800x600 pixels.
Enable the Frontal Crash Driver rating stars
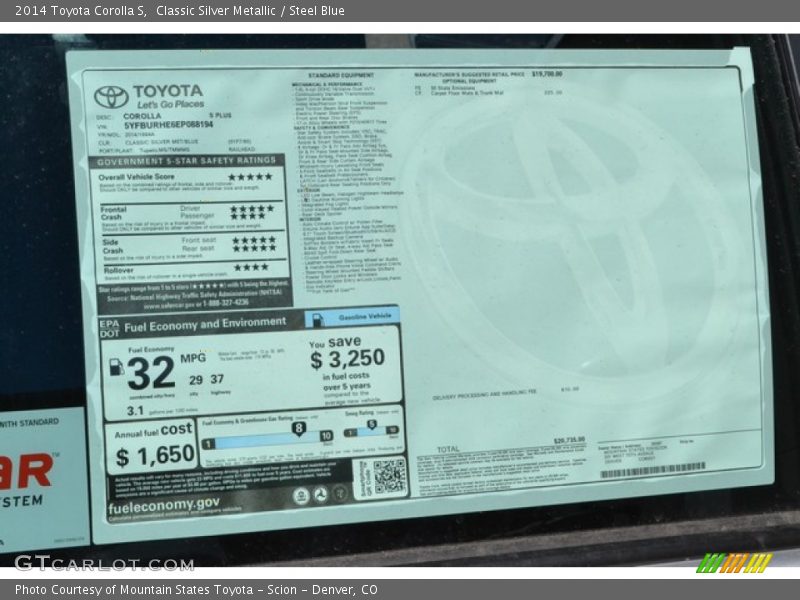point(250,207)
